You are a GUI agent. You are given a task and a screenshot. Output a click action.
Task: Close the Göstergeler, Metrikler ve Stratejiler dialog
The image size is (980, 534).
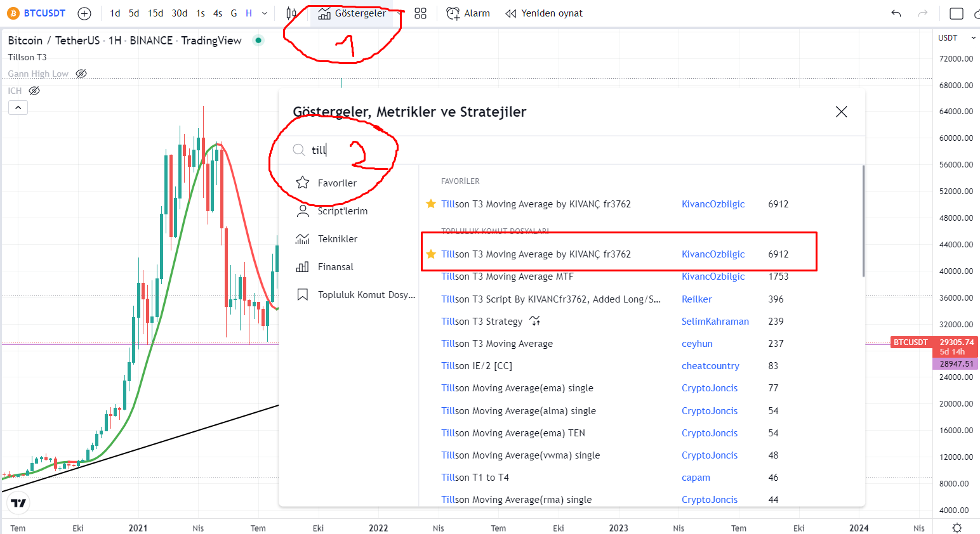tap(842, 112)
